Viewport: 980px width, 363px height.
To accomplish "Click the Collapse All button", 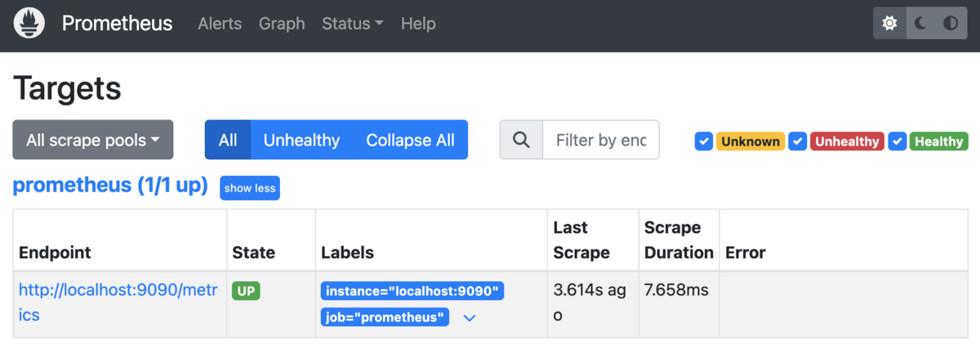I will point(410,140).
